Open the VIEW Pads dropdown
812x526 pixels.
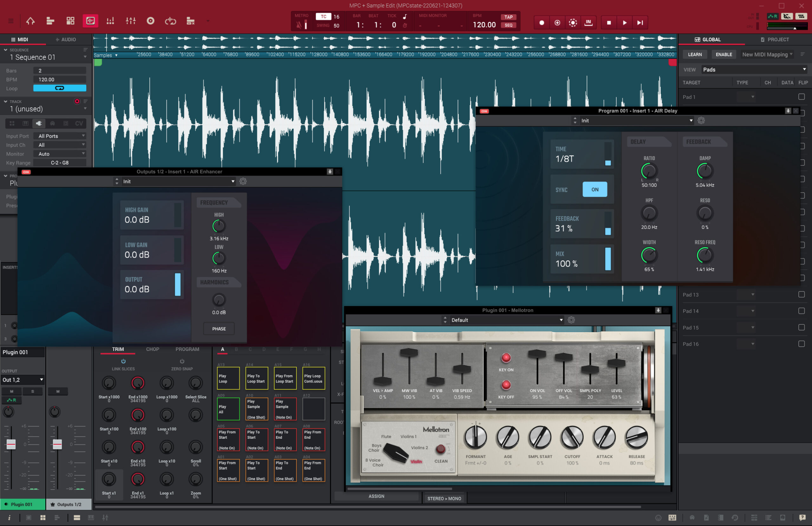click(x=754, y=70)
